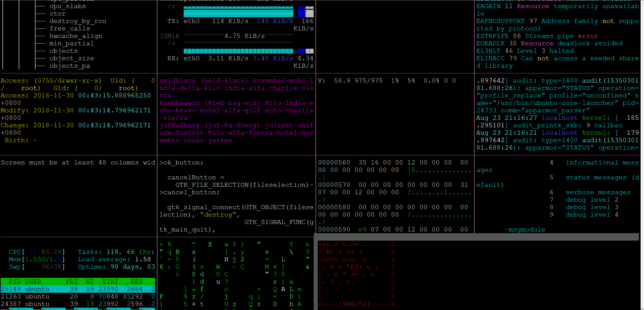Screen dimensions: 644x310
Task: Click the Birth field in stat output
Action: click(x=21, y=140)
